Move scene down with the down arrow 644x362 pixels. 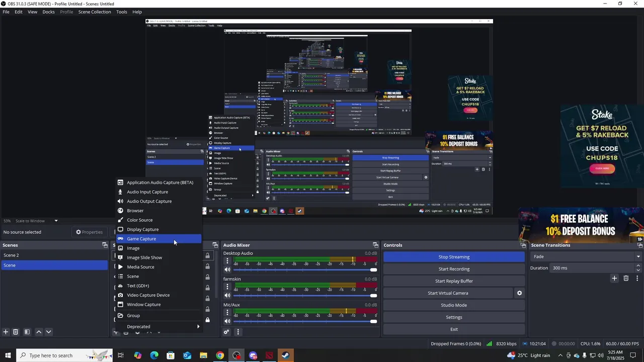[48, 332]
